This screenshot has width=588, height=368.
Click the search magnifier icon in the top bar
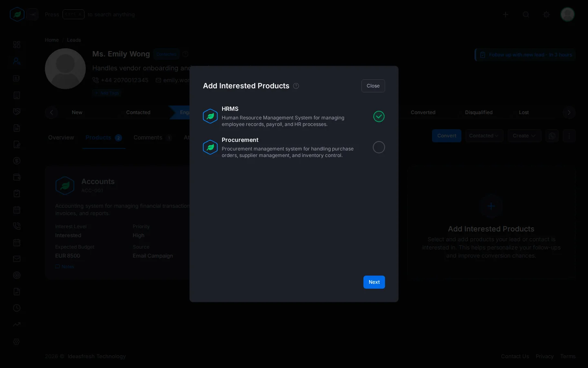click(x=526, y=14)
